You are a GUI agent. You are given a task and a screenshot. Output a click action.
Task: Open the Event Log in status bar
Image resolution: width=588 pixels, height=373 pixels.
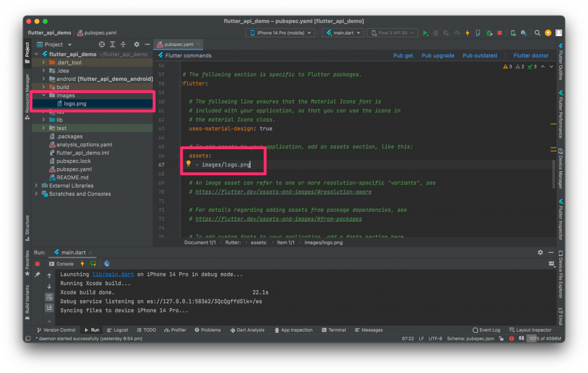(486, 330)
